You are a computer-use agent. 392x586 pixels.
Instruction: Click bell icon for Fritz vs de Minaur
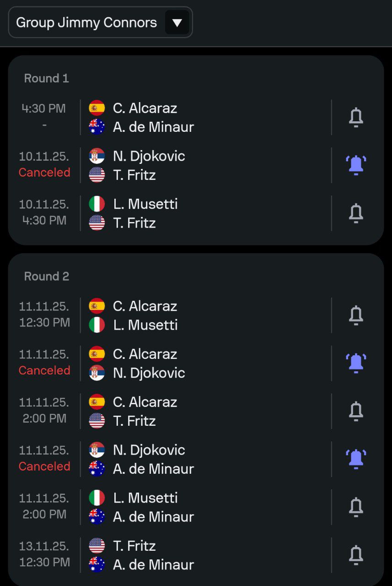[356, 555]
